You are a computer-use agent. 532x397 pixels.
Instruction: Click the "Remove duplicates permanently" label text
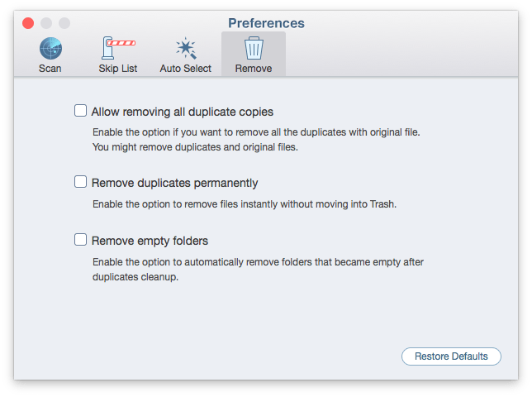click(x=175, y=183)
